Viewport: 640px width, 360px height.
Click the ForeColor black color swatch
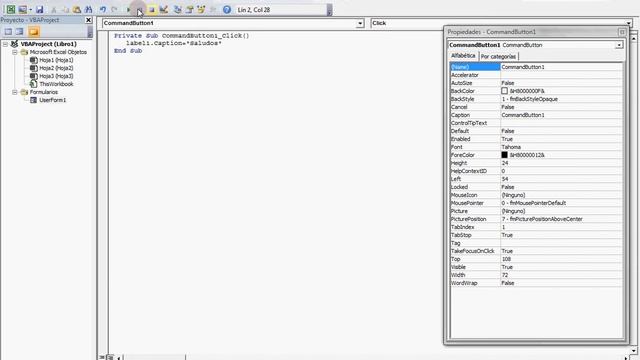(x=504, y=155)
